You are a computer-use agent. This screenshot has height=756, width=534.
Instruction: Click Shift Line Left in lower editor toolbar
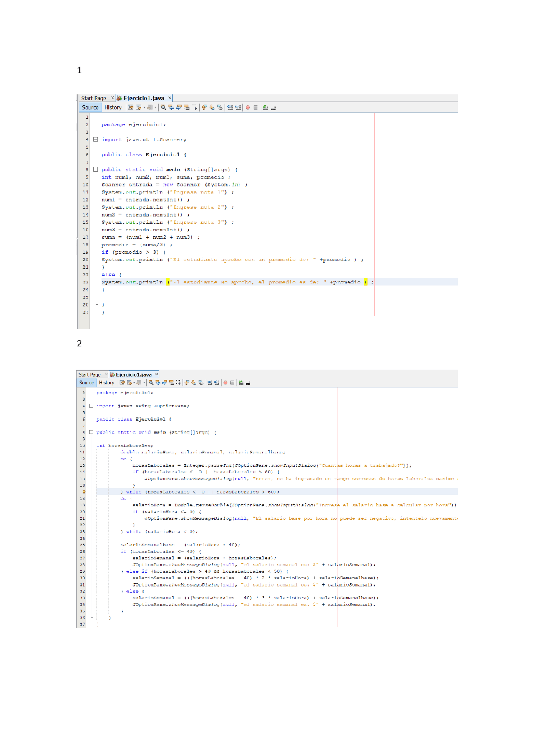coord(210,383)
